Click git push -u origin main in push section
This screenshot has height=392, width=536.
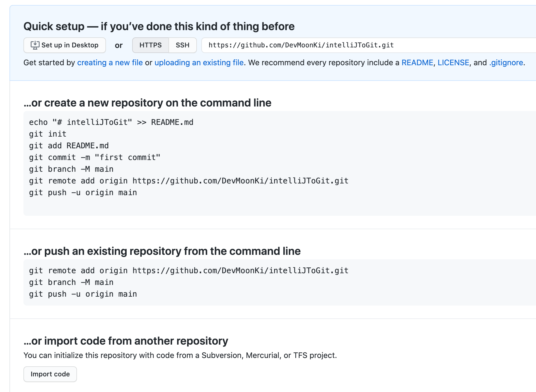[x=83, y=294]
